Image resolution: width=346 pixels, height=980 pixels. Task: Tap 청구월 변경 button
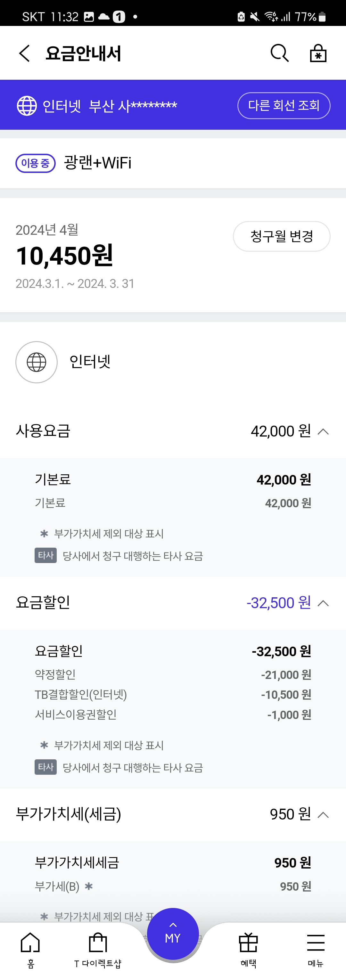click(281, 236)
